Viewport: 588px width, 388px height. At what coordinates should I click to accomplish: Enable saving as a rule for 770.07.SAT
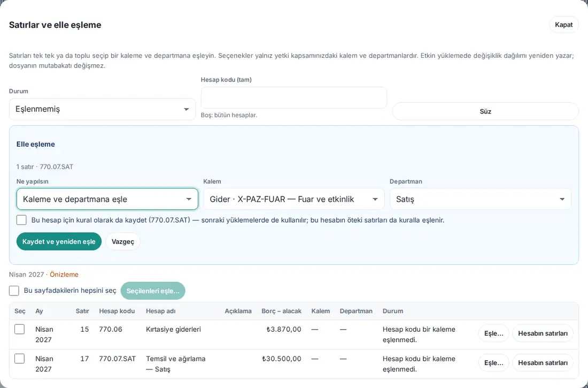pyautogui.click(x=21, y=220)
